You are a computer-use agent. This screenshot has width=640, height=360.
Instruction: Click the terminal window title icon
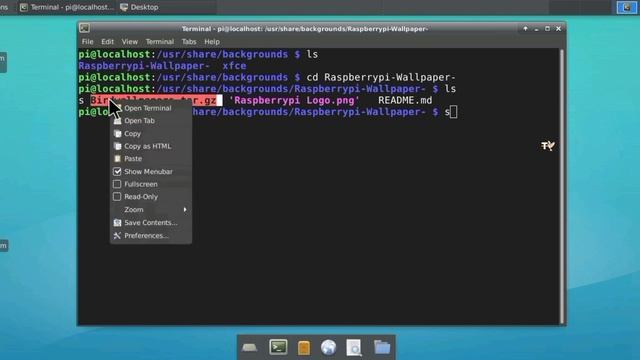click(84, 28)
